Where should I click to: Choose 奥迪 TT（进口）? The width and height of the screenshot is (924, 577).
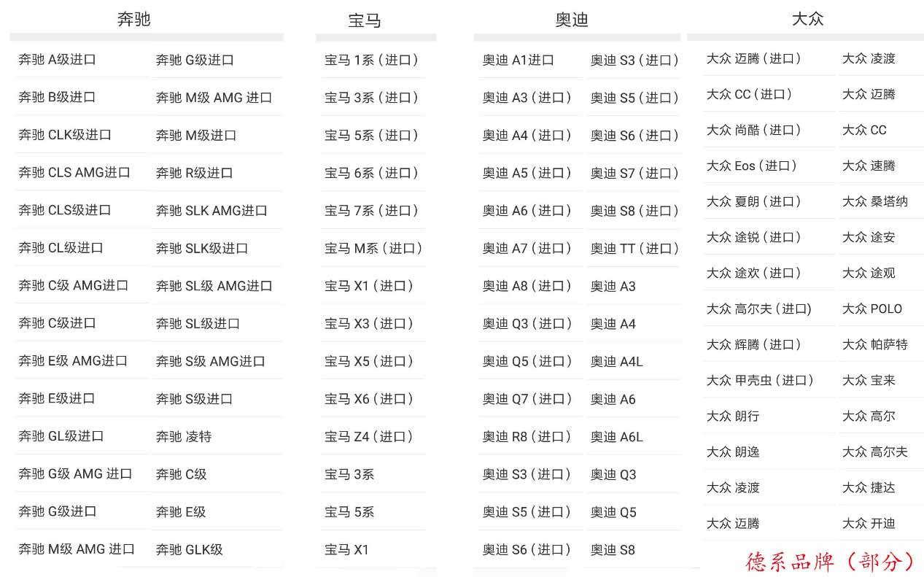pos(635,249)
